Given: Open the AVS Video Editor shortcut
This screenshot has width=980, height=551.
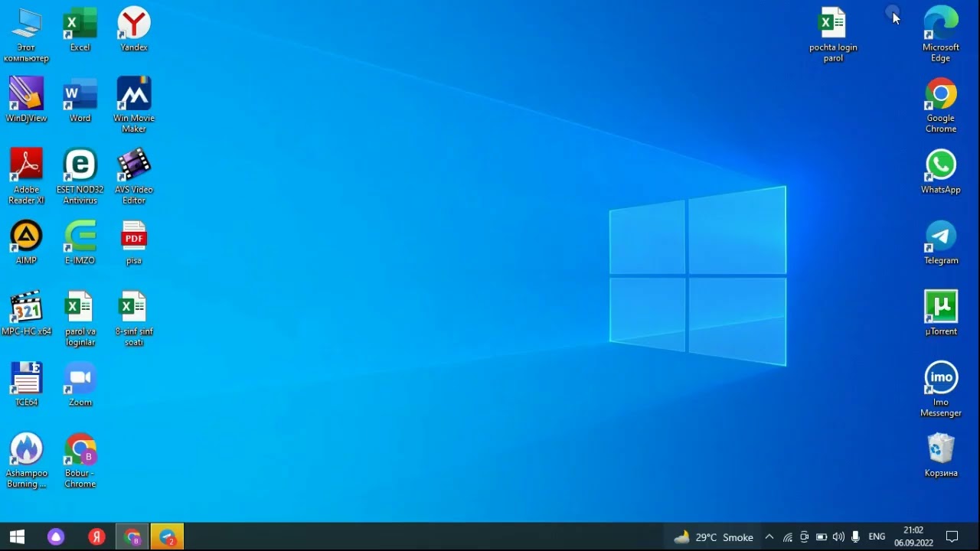Looking at the screenshot, I should [x=134, y=176].
